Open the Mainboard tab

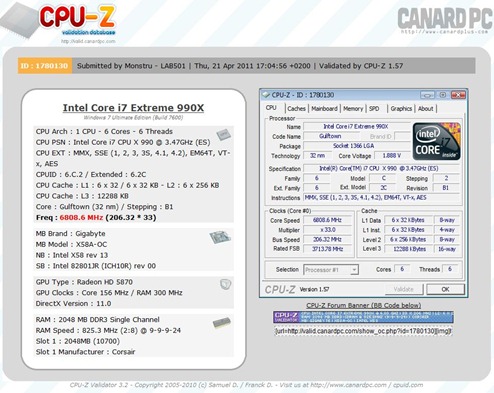pos(324,109)
